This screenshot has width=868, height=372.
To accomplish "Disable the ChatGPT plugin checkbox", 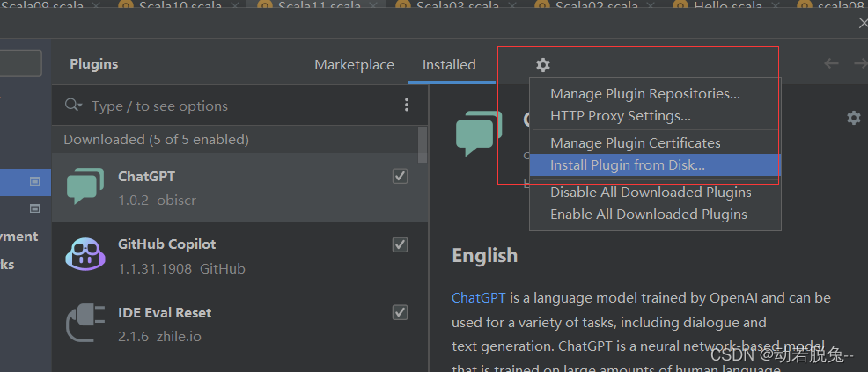I will pyautogui.click(x=401, y=177).
